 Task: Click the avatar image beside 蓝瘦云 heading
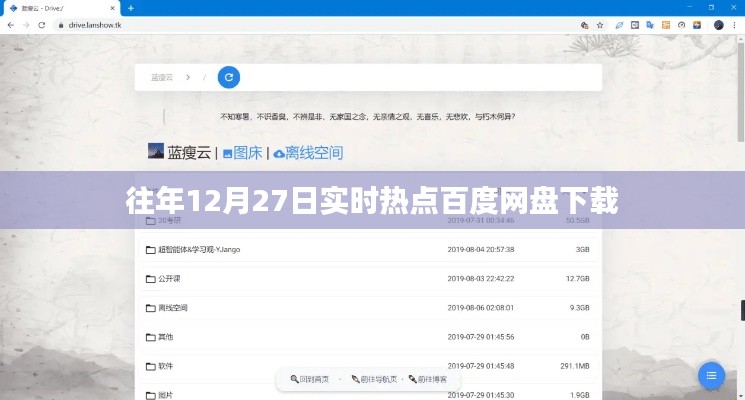(x=156, y=151)
